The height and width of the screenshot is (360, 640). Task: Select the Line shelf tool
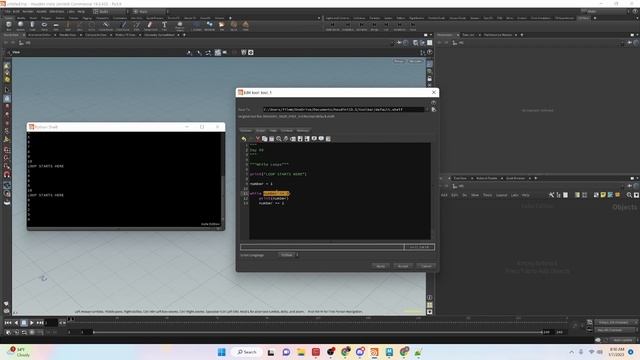pos(80,26)
